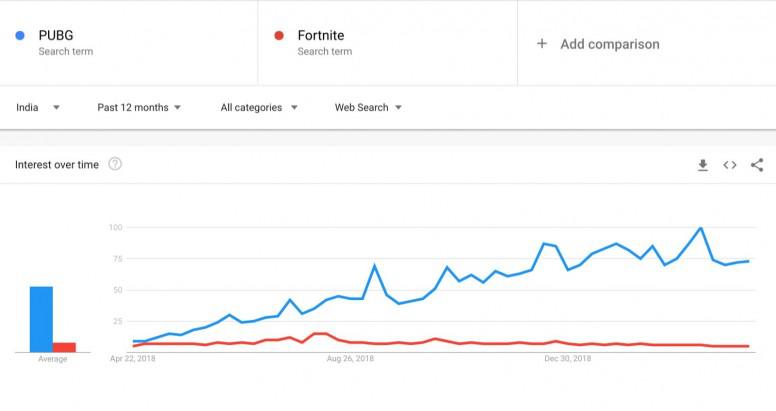The height and width of the screenshot is (411, 776).
Task: Select the red Fortnite average bar
Action: [64, 347]
